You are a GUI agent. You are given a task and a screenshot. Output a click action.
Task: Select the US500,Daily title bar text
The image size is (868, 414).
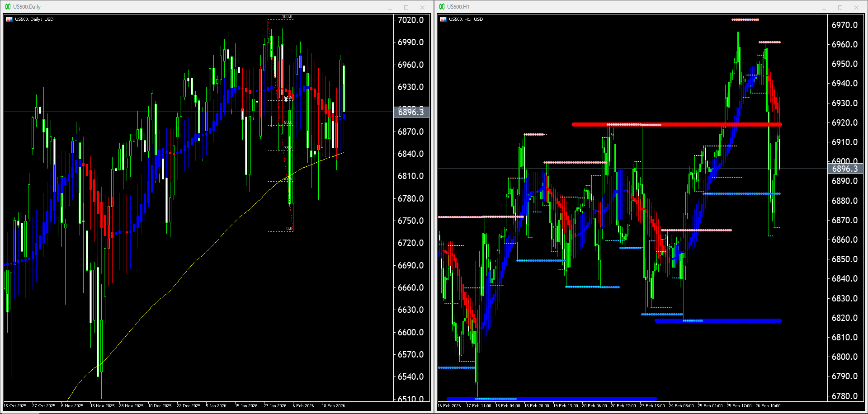coord(27,7)
